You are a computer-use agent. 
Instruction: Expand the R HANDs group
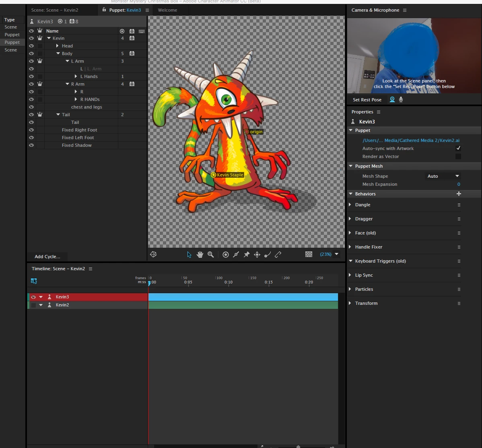tap(76, 99)
